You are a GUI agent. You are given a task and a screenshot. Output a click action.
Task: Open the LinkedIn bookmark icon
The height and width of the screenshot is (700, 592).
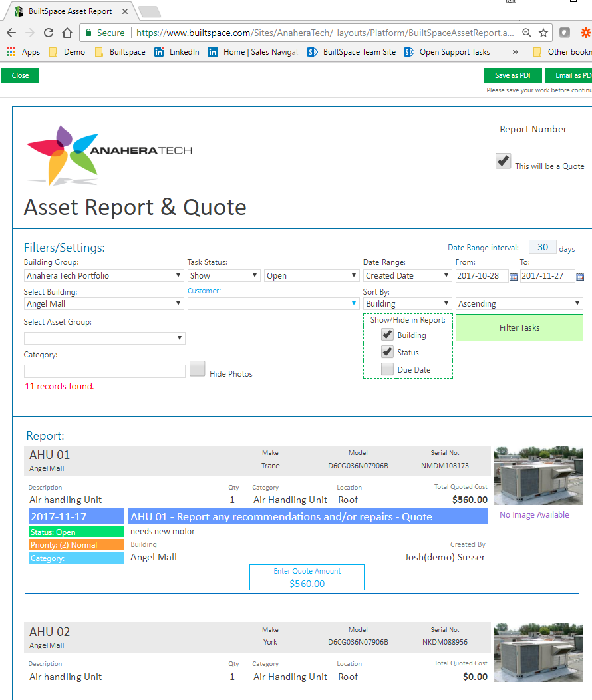point(159,51)
